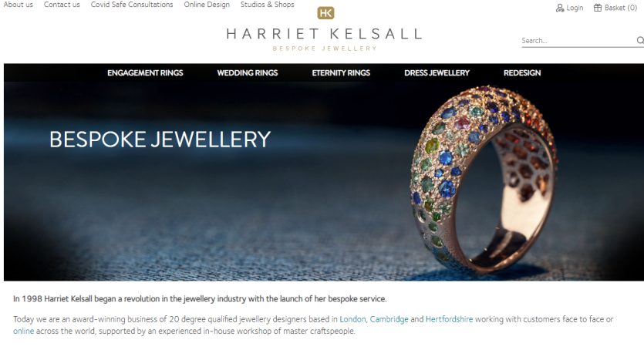Open the Online Design page

tap(207, 5)
